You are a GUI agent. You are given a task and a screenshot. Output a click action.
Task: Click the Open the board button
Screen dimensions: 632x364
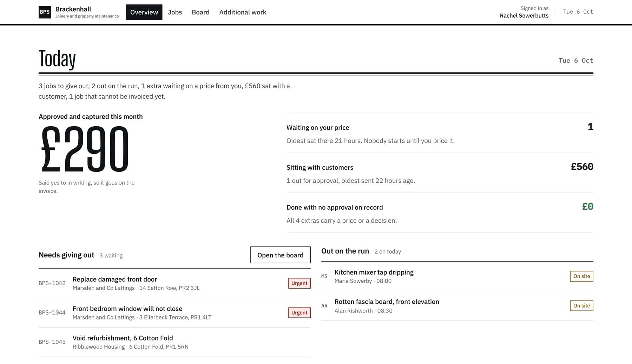click(x=280, y=255)
